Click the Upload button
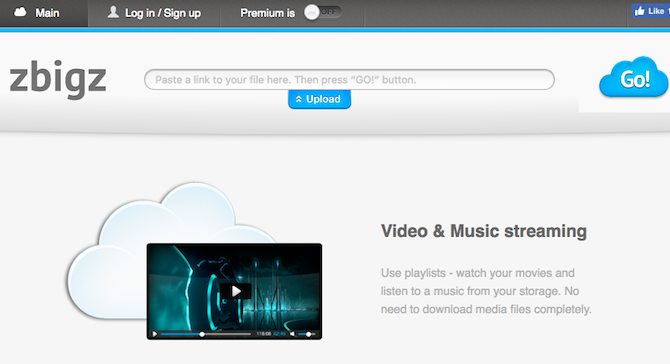The height and width of the screenshot is (364, 670). [319, 99]
